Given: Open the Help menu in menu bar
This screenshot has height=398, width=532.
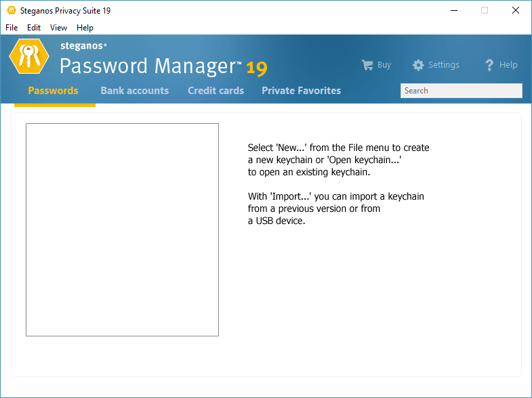Looking at the screenshot, I should (x=85, y=28).
